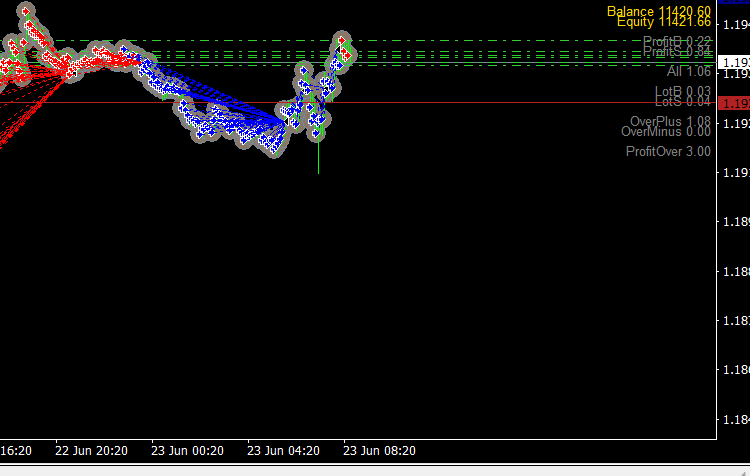750x476 pixels.
Task: Click the Balance 11420.60 label
Action: tap(659, 11)
